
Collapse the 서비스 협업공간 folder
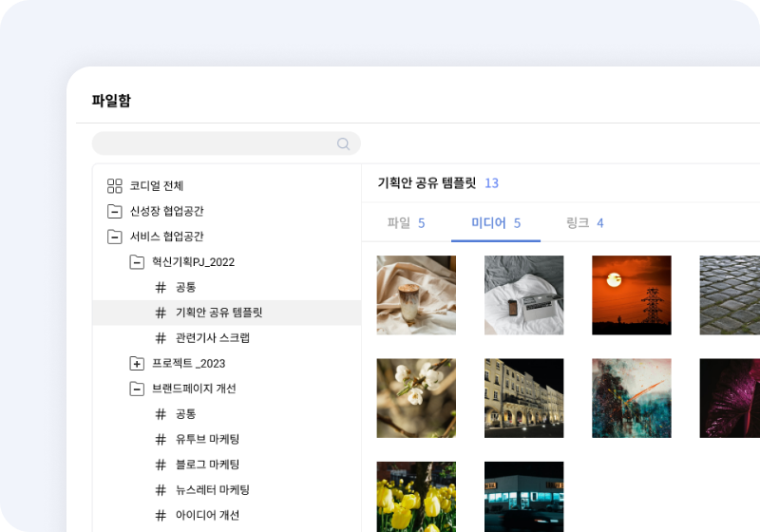[115, 237]
